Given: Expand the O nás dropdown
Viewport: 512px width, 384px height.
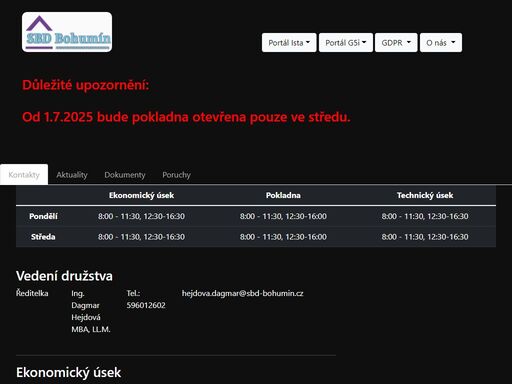Looking at the screenshot, I should (441, 43).
